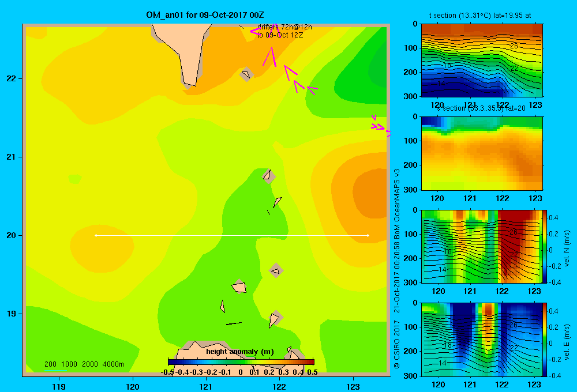The width and height of the screenshot is (577, 392).
Task: Open the t section temperature panel
Action: tap(482, 61)
